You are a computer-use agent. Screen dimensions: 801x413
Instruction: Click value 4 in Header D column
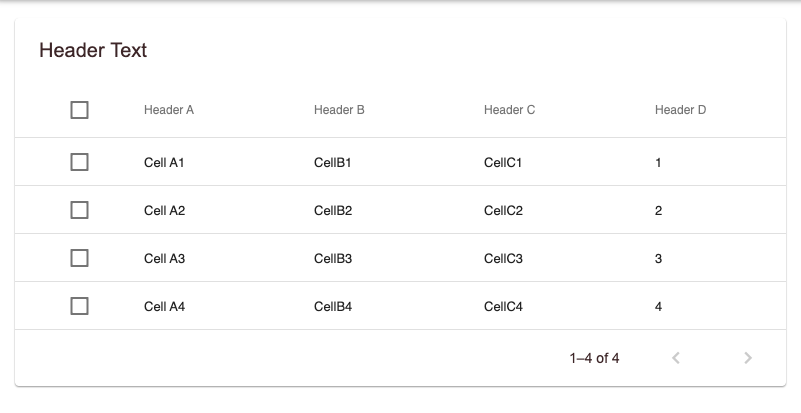coord(658,307)
